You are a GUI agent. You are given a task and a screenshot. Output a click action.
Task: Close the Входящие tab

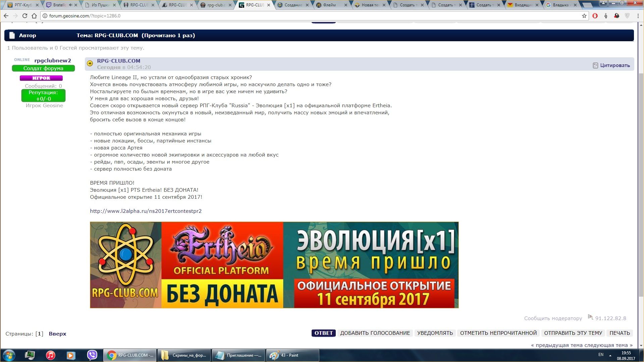click(x=537, y=5)
